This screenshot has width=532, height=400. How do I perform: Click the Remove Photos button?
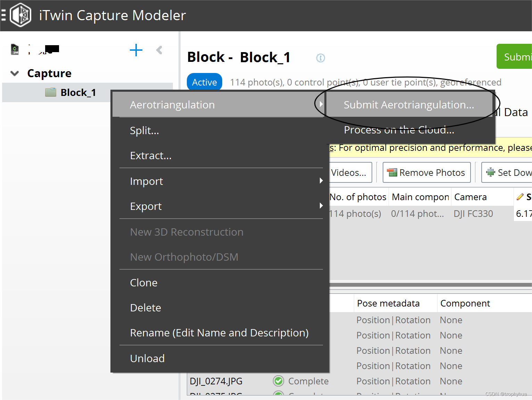point(427,172)
